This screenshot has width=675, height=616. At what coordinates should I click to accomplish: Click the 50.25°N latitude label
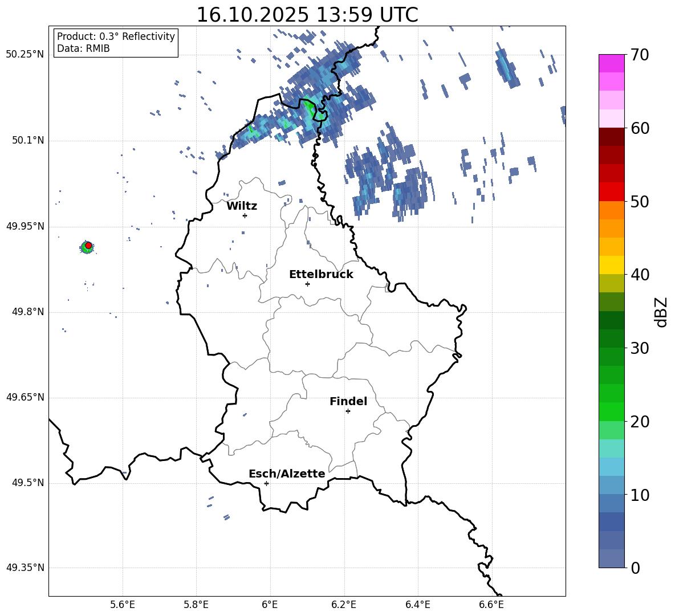click(25, 54)
